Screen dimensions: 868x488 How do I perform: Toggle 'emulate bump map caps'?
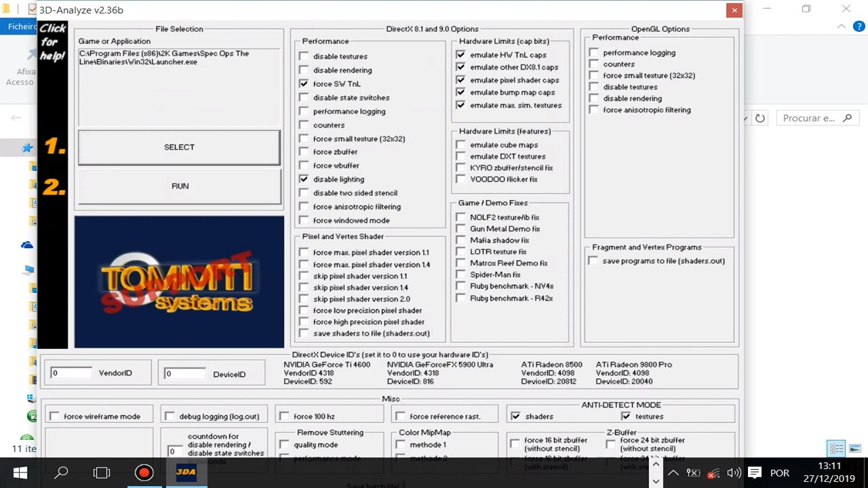tap(461, 92)
